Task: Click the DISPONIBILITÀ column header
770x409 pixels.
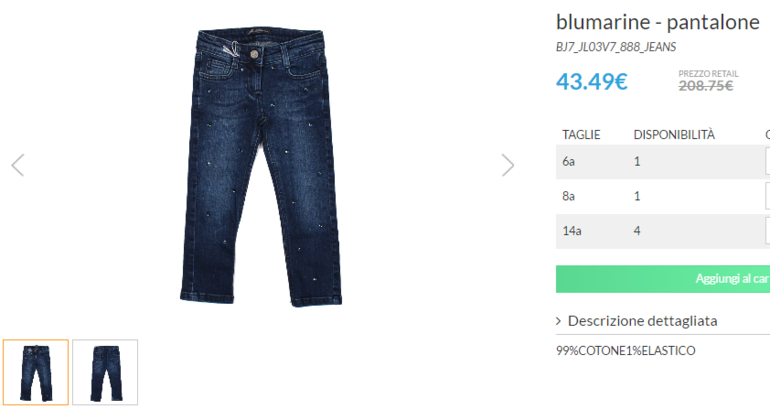Action: tap(674, 135)
